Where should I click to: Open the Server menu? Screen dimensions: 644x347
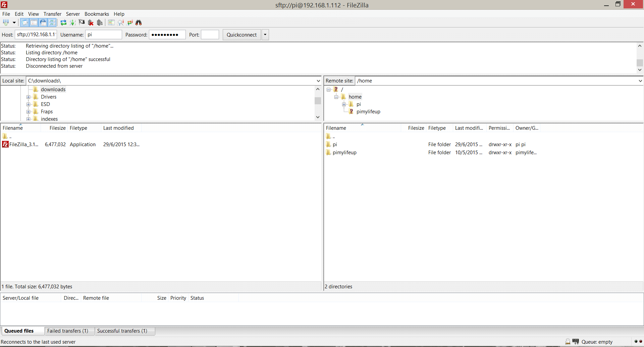pos(73,14)
